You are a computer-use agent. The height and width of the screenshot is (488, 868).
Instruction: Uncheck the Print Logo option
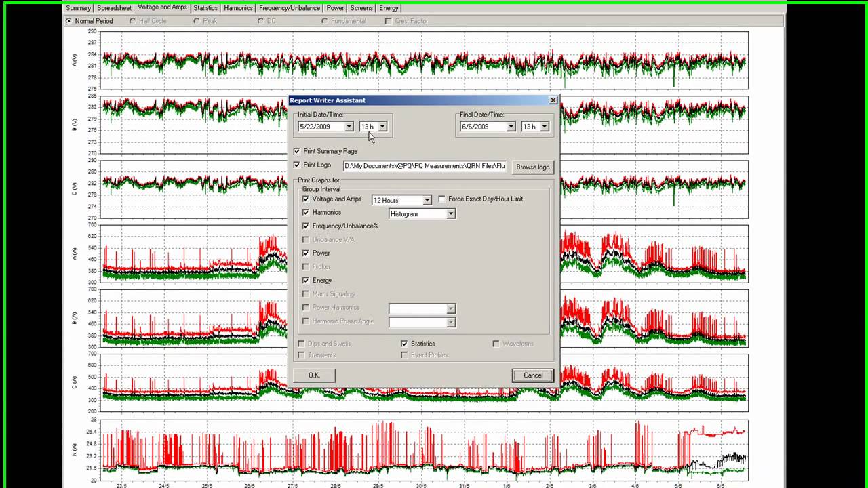296,165
